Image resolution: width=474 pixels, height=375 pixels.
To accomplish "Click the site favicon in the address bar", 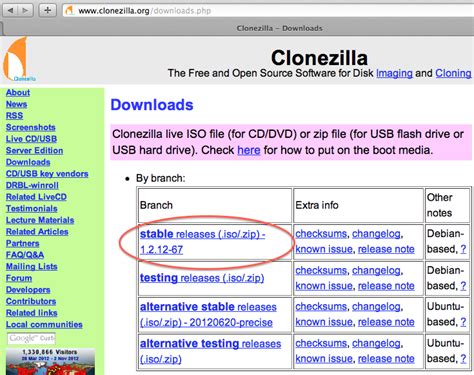I will [x=69, y=11].
